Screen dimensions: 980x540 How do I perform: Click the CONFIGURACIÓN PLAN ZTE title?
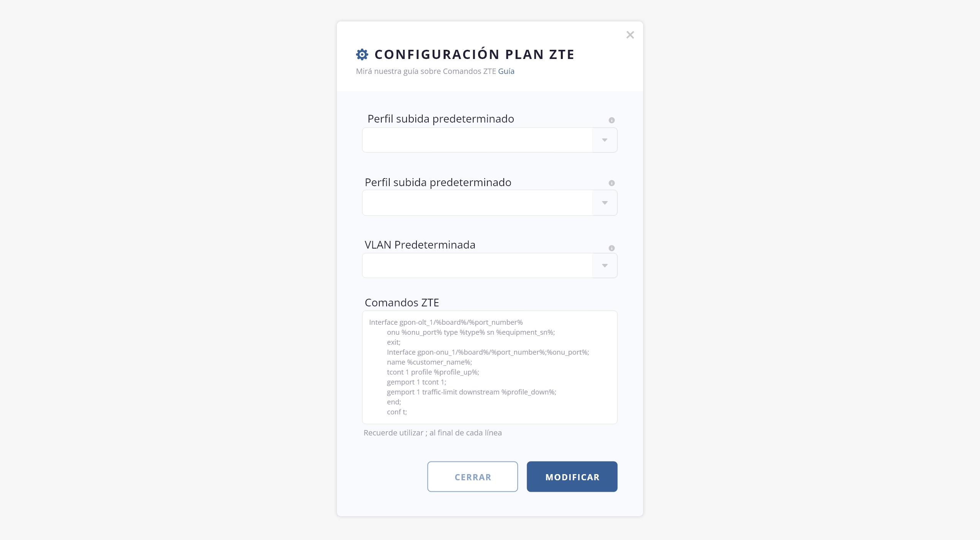(474, 54)
